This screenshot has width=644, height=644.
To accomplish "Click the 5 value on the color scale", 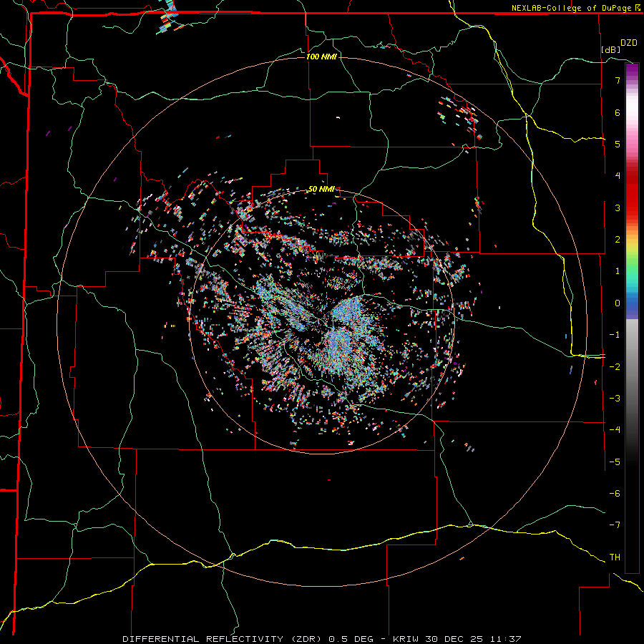I will point(618,144).
